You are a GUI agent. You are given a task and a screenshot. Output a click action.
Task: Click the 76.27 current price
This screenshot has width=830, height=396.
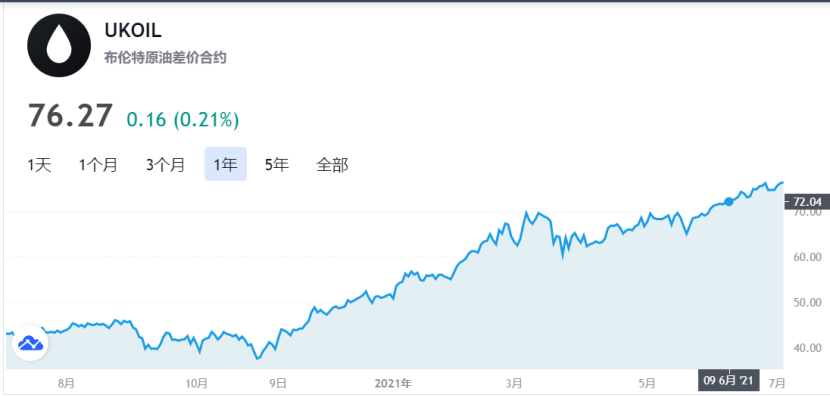point(70,115)
